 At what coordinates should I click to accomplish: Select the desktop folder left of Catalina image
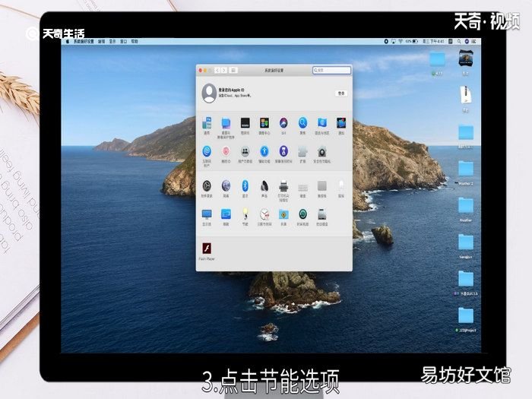(x=437, y=60)
